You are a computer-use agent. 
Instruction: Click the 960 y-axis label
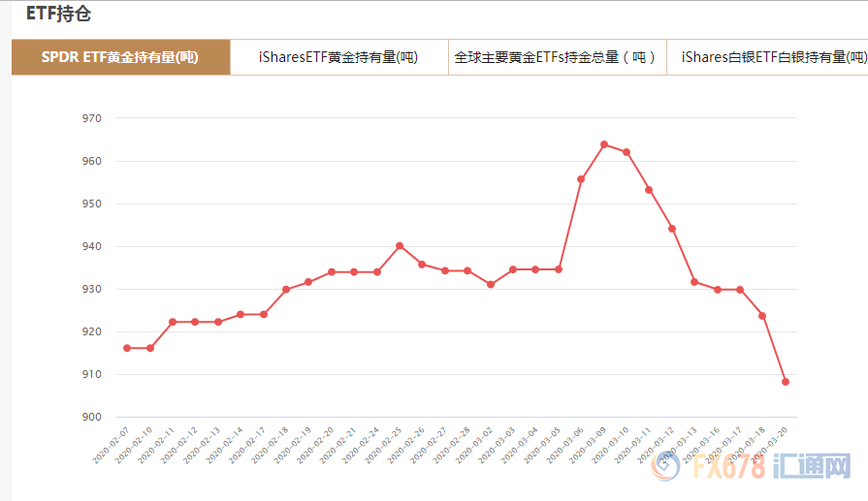pos(92,161)
